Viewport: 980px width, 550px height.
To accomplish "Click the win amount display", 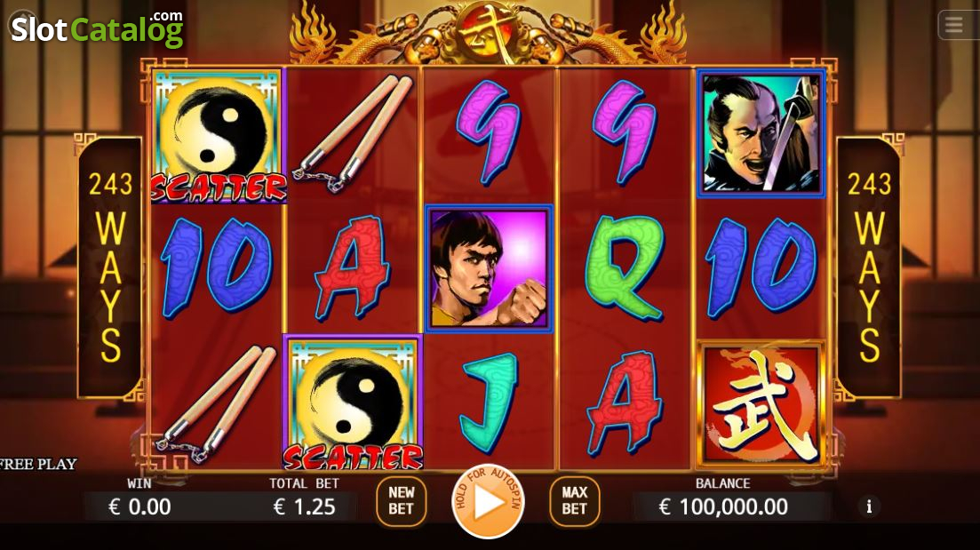I will [139, 506].
